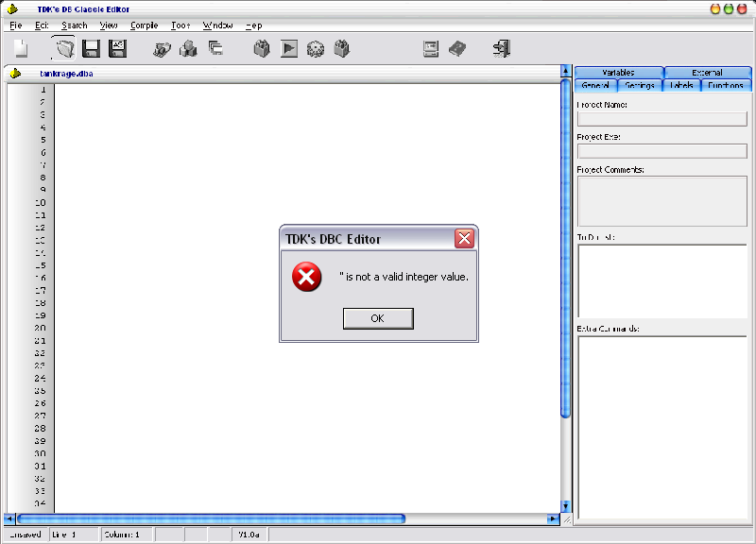Image resolution: width=756 pixels, height=544 pixels.
Task: Click the editor's horizontal scrollbar thumb
Action: (x=211, y=518)
